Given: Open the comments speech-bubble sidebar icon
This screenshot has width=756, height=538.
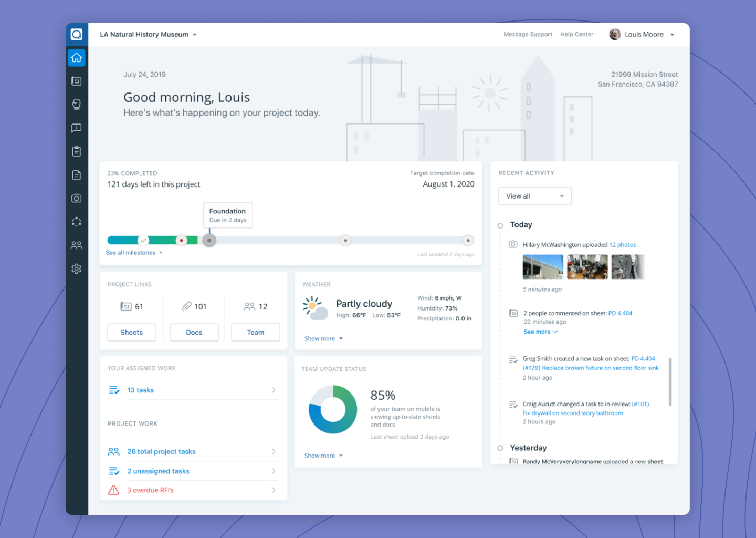Looking at the screenshot, I should point(77,128).
